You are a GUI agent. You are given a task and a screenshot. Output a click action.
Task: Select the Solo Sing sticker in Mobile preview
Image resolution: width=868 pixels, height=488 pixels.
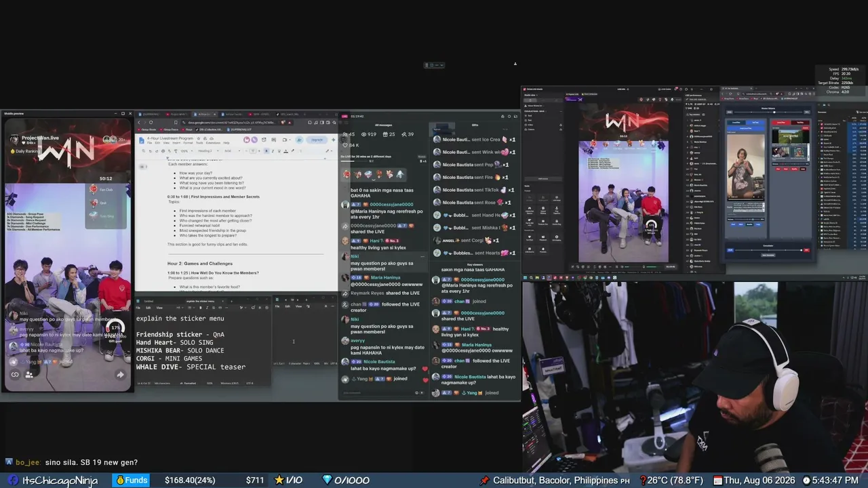point(102,216)
